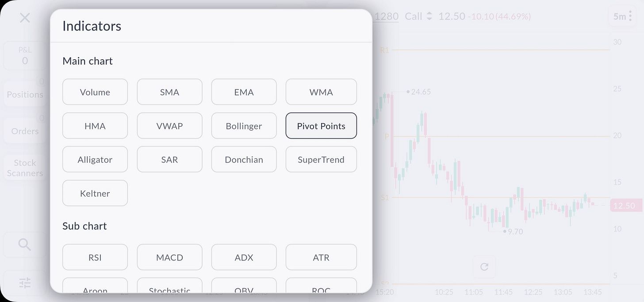
Task: Open the settings sliders icon
Action: [x=25, y=283]
